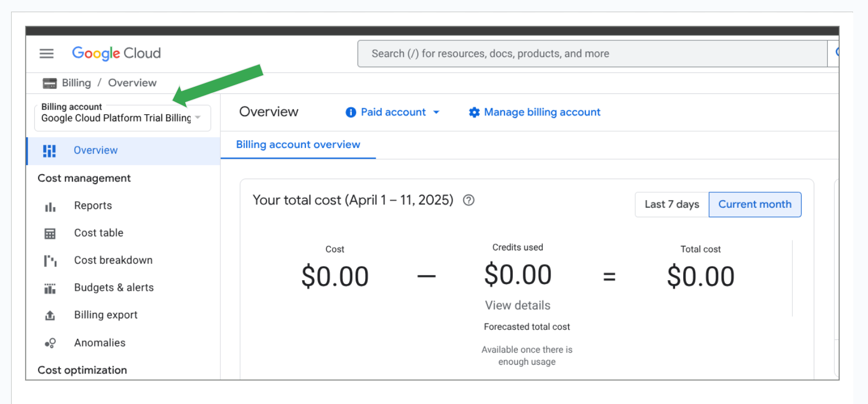
Task: Click the Reports bar chart icon
Action: point(50,207)
